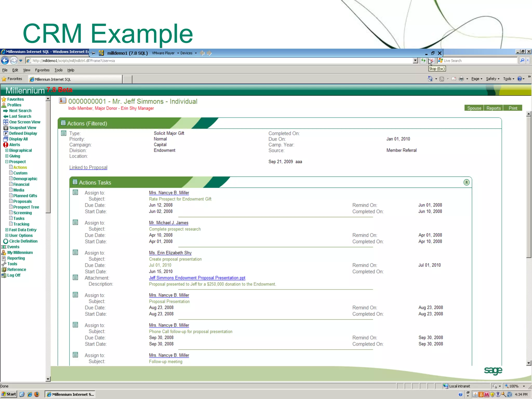This screenshot has height=399, width=532.
Task: Click the Profiles person icon
Action: [x=4, y=105]
